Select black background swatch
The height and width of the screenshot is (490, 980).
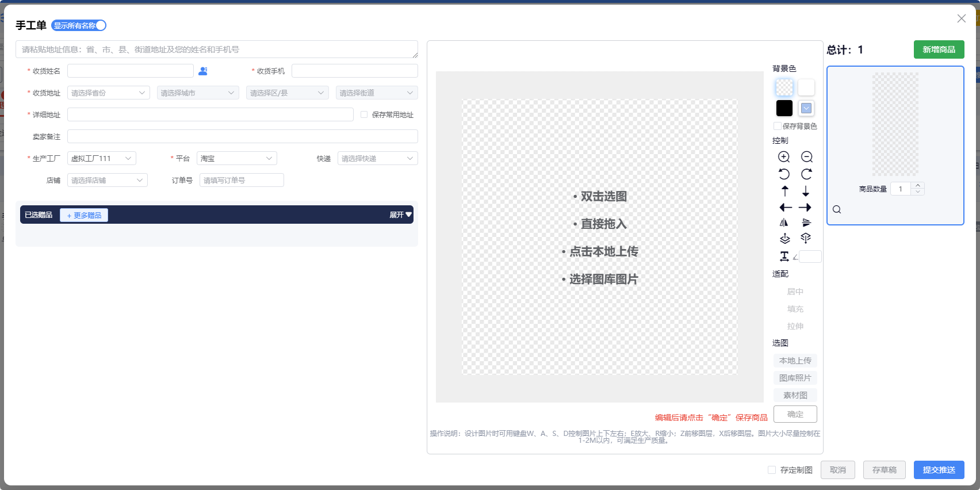(784, 108)
